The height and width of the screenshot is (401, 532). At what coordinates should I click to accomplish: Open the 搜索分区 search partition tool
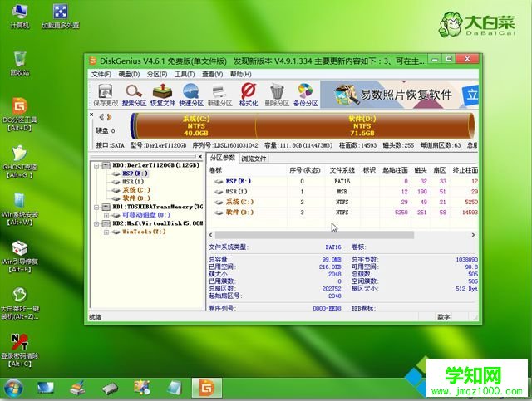(x=134, y=95)
